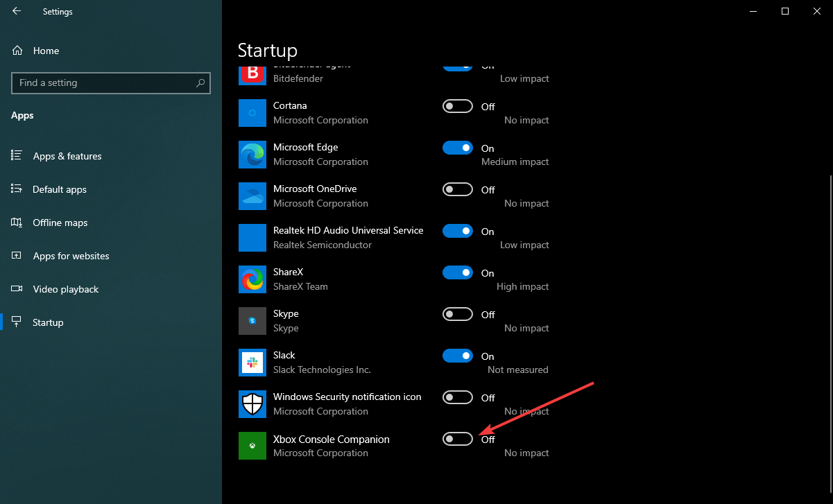
Task: Click the Home house icon
Action: pyautogui.click(x=17, y=51)
